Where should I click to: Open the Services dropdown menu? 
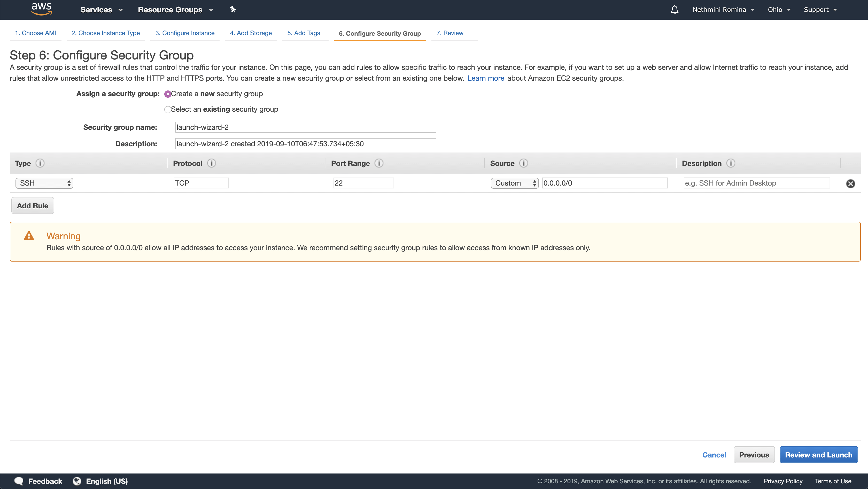pos(102,10)
